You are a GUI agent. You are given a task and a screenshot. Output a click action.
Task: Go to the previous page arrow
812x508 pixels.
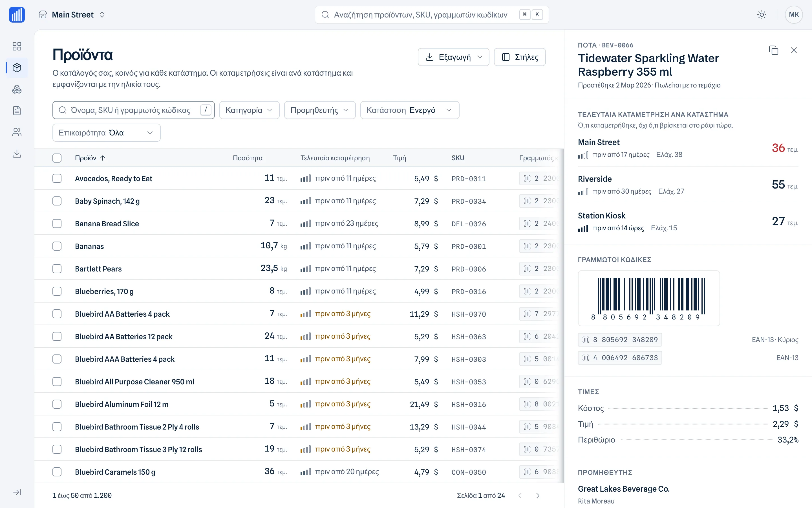click(520, 496)
